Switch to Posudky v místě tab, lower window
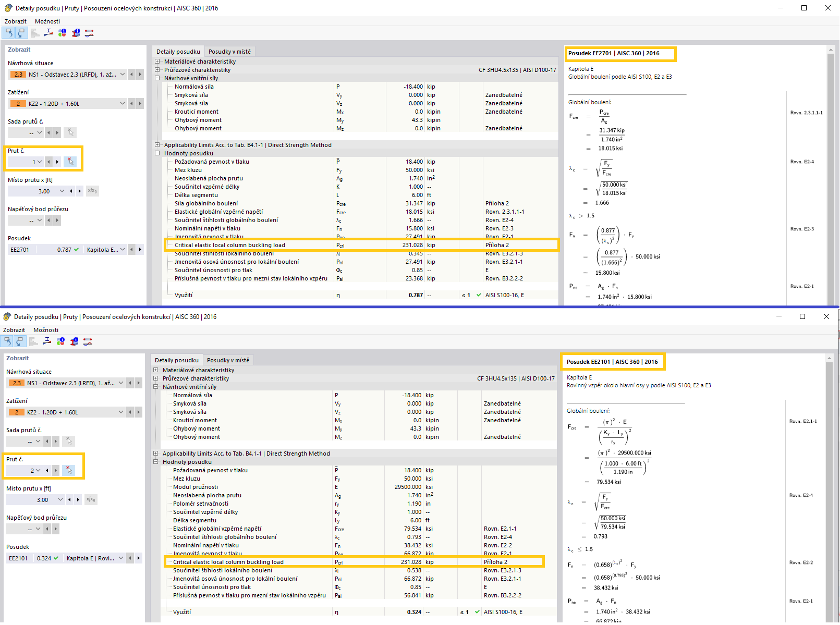The height and width of the screenshot is (625, 840). 228,360
